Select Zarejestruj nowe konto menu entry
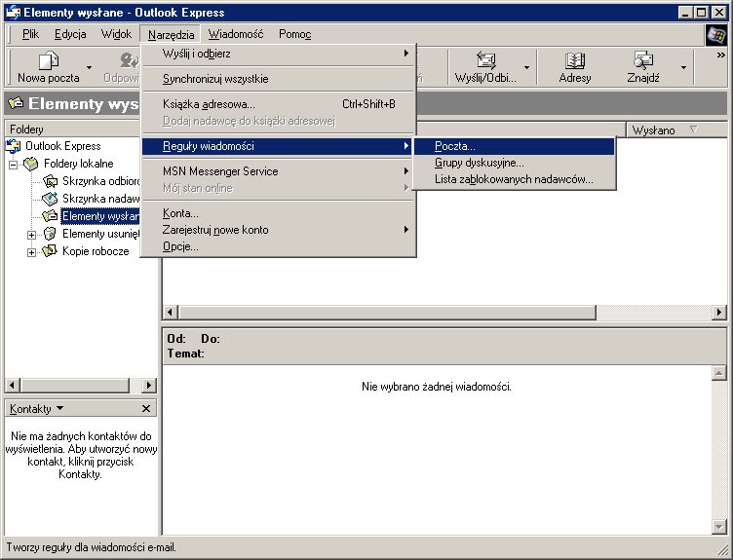Screen dimensions: 733x560 [x=278, y=230]
